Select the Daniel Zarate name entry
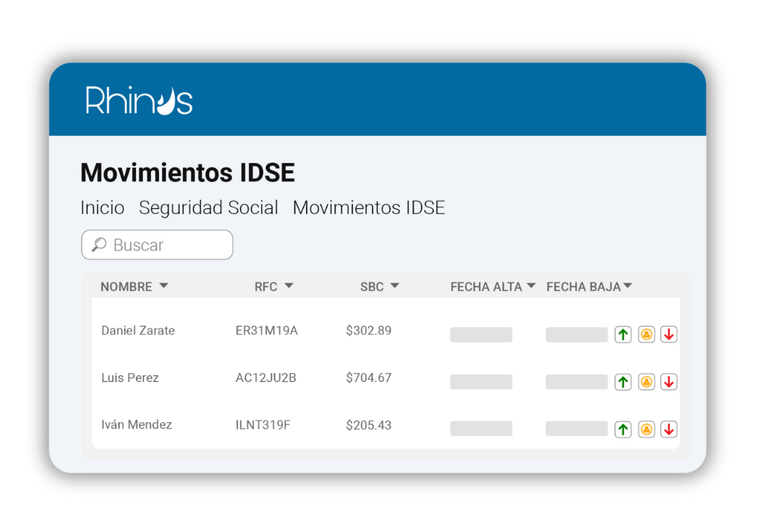758x532 pixels. [x=138, y=331]
